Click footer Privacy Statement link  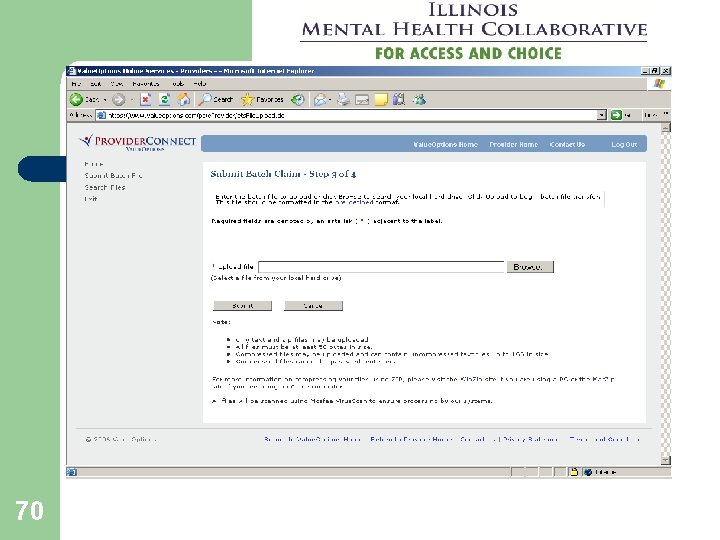530,439
